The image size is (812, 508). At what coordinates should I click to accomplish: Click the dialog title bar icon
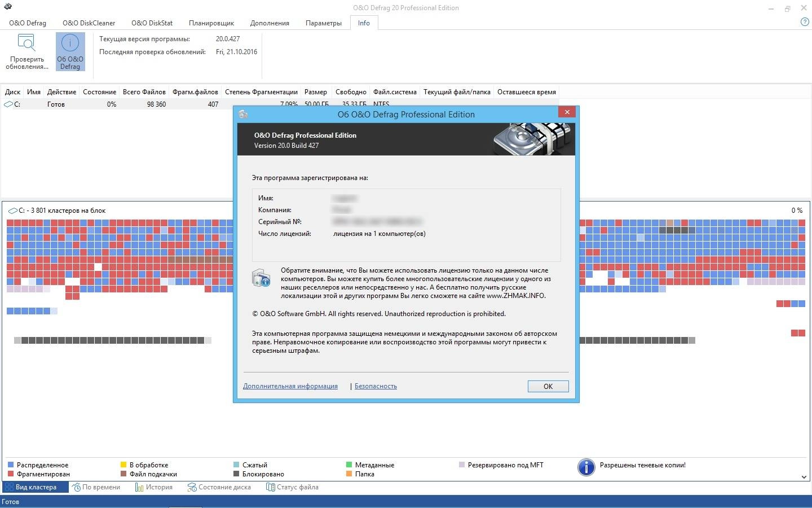243,114
